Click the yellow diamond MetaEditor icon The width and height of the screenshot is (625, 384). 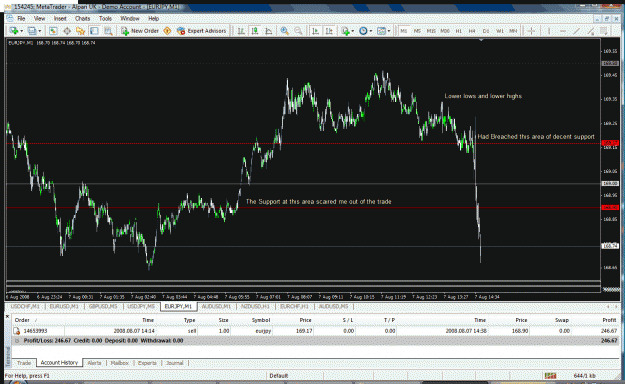(167, 31)
